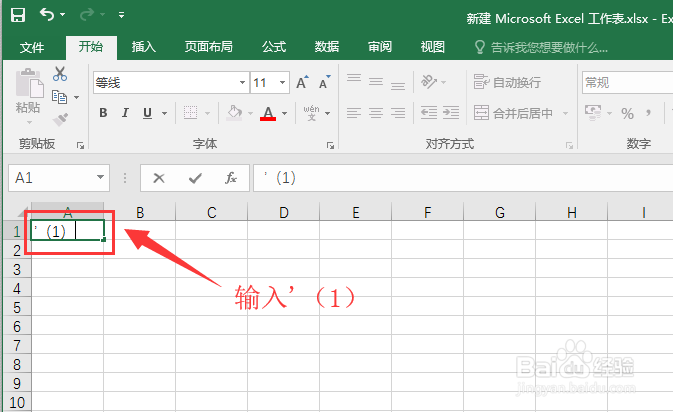The height and width of the screenshot is (412, 673).
Task: Click the Save icon in quick access toolbar
Action: [x=18, y=15]
